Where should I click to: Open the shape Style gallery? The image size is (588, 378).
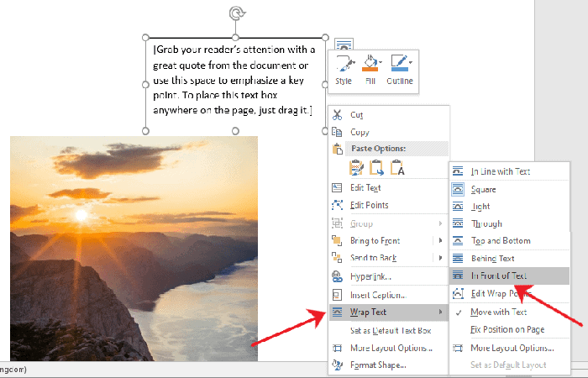(344, 66)
